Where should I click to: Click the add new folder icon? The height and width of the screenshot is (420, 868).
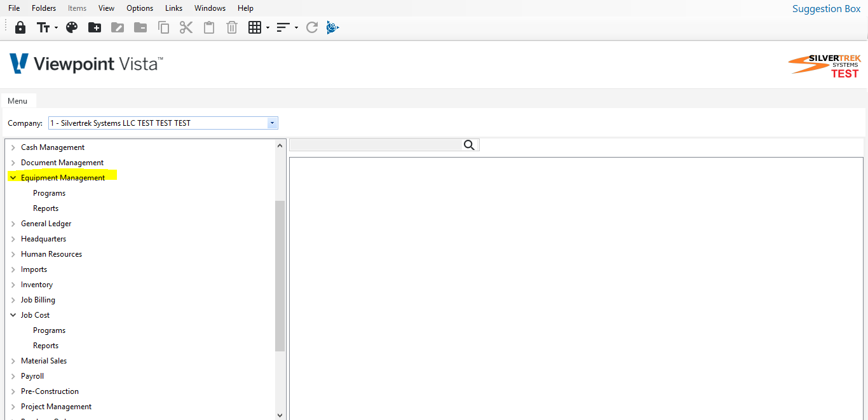(x=95, y=27)
